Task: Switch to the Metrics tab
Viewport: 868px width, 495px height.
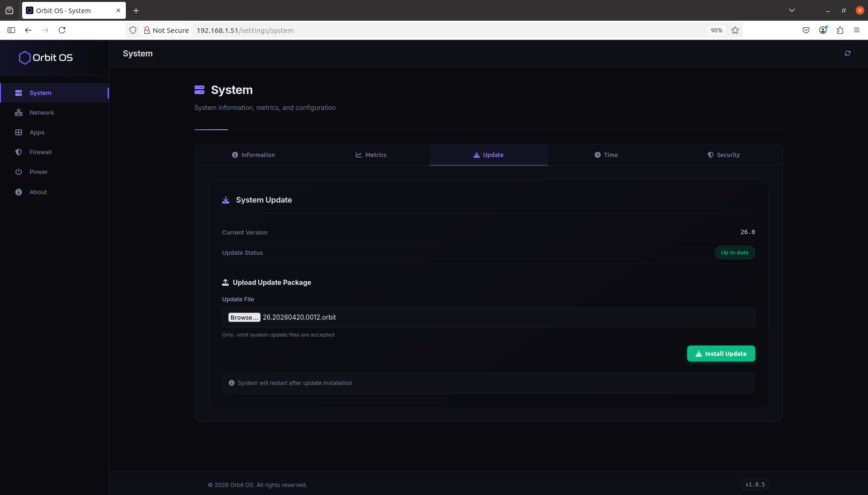Action: 371,155
